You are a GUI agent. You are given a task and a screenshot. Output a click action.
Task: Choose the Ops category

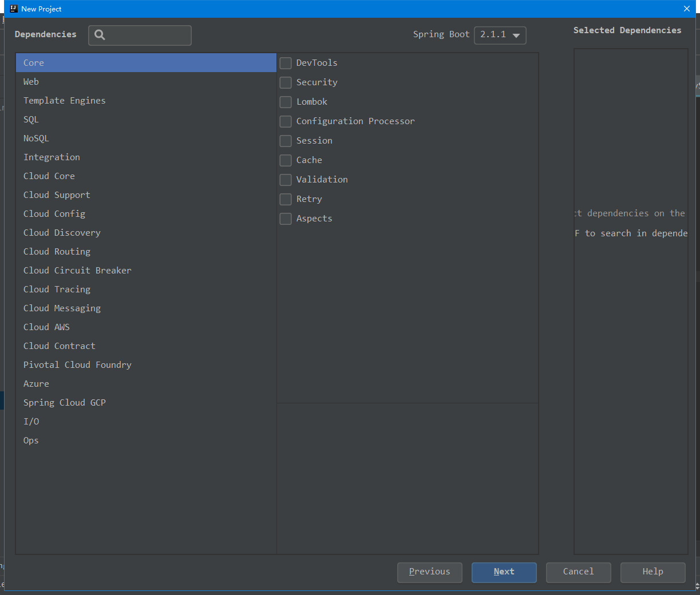click(x=146, y=441)
